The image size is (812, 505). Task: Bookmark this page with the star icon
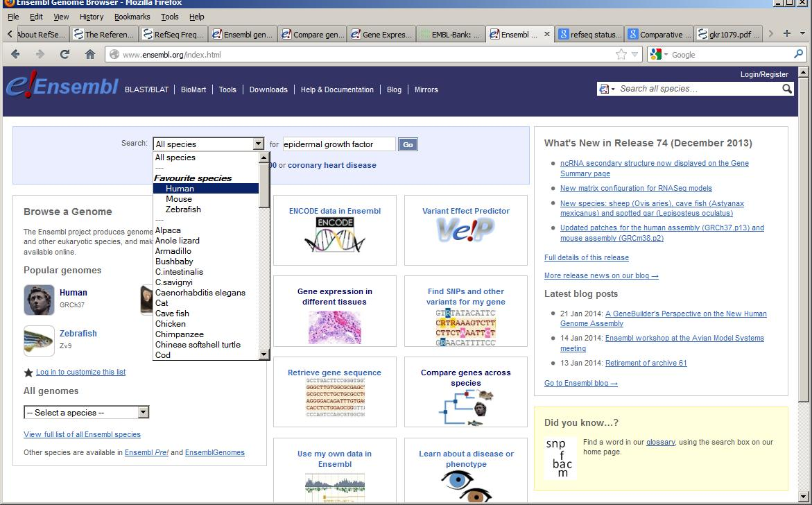coord(621,54)
